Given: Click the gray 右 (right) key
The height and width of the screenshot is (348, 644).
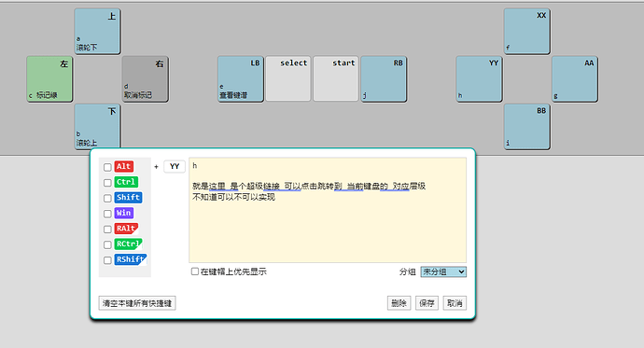Looking at the screenshot, I should (145, 78).
